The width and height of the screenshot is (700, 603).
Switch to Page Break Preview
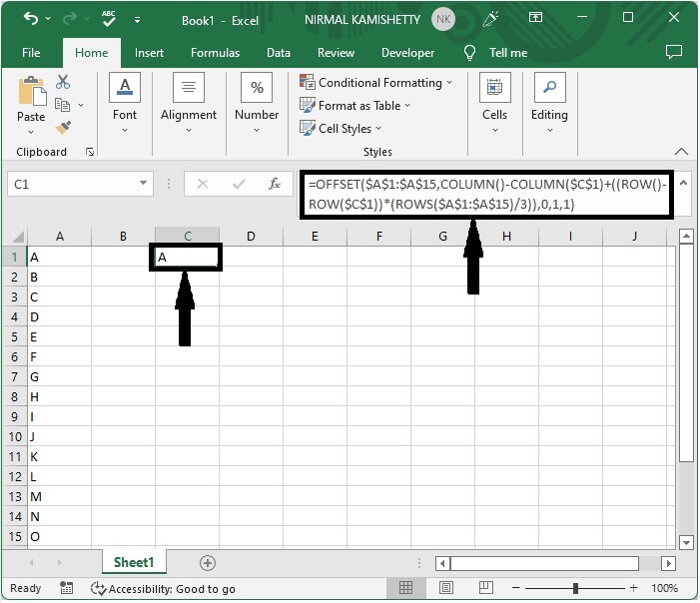486,588
